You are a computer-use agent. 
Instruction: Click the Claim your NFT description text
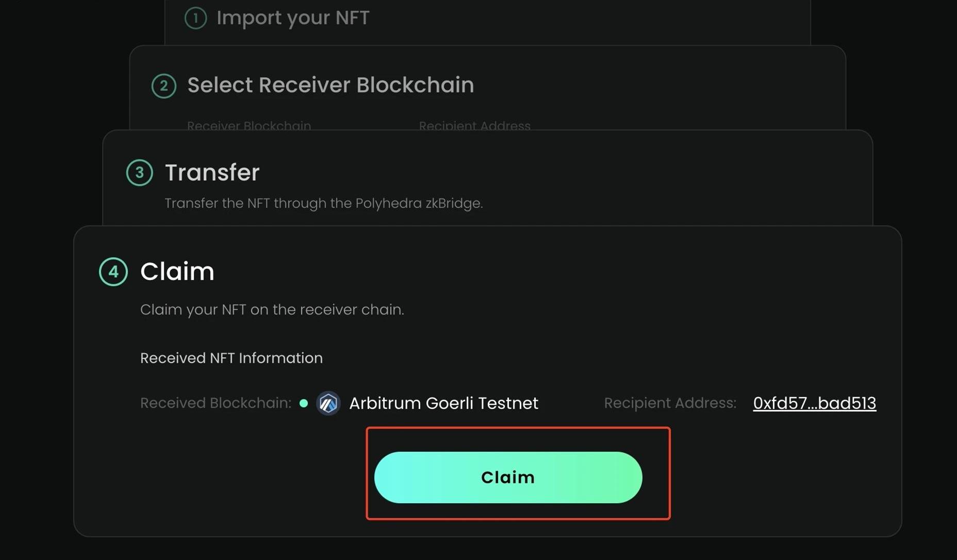pos(272,309)
